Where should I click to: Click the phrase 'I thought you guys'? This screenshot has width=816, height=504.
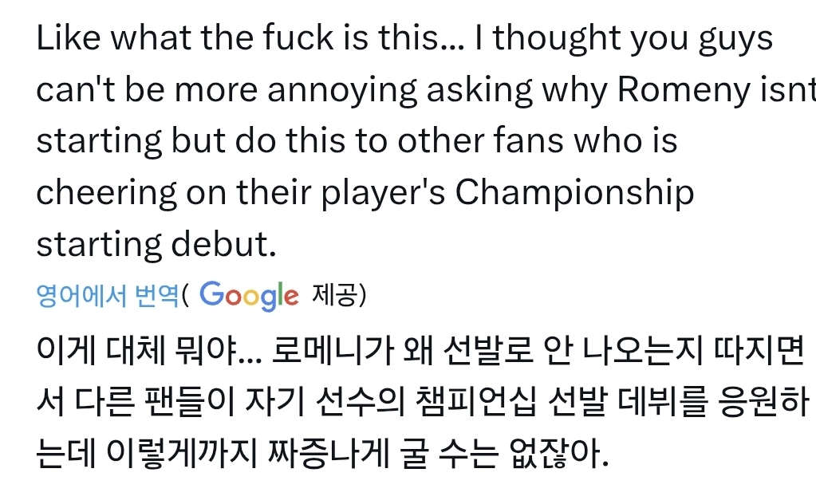click(624, 40)
